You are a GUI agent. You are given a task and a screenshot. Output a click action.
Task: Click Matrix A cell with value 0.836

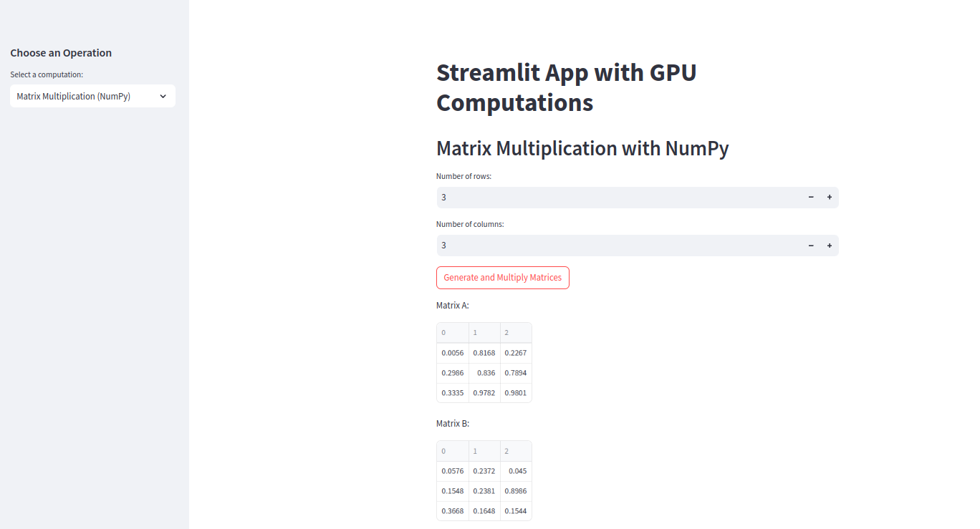[x=485, y=373]
